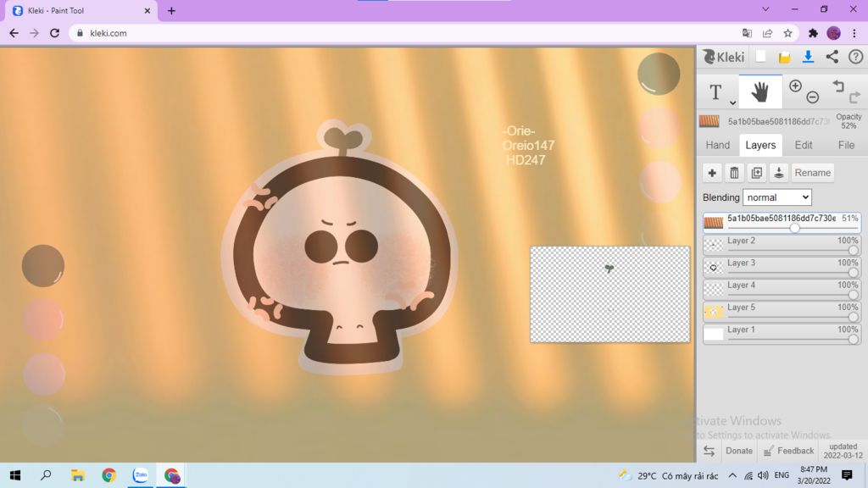The width and height of the screenshot is (868, 488).
Task: Download the image with the save icon
Action: coord(808,57)
